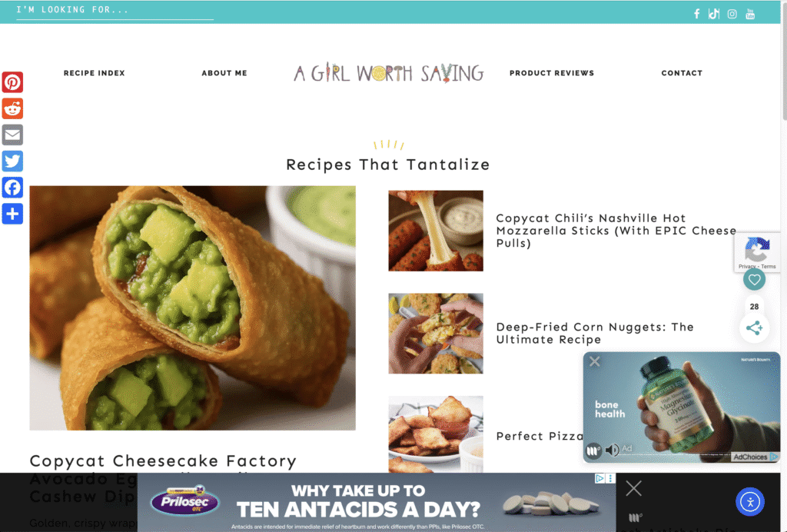Screen dimensions: 787x532
Task: Open Deep-Fried Corn Nuggets recipe link
Action: pyautogui.click(x=595, y=333)
